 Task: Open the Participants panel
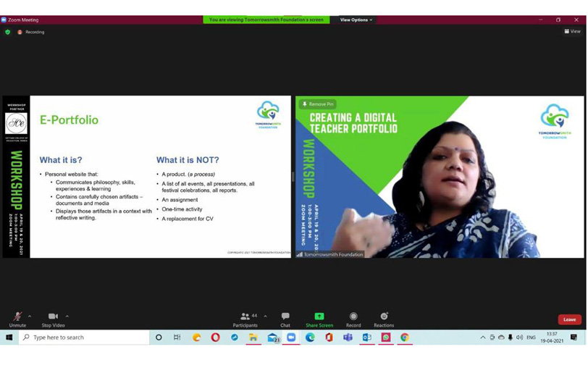[x=245, y=319]
